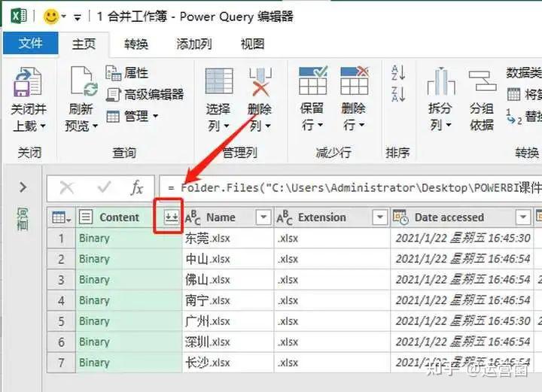The width and height of the screenshot is (542, 392).
Task: Click the 保留行 icon
Action: click(x=313, y=81)
